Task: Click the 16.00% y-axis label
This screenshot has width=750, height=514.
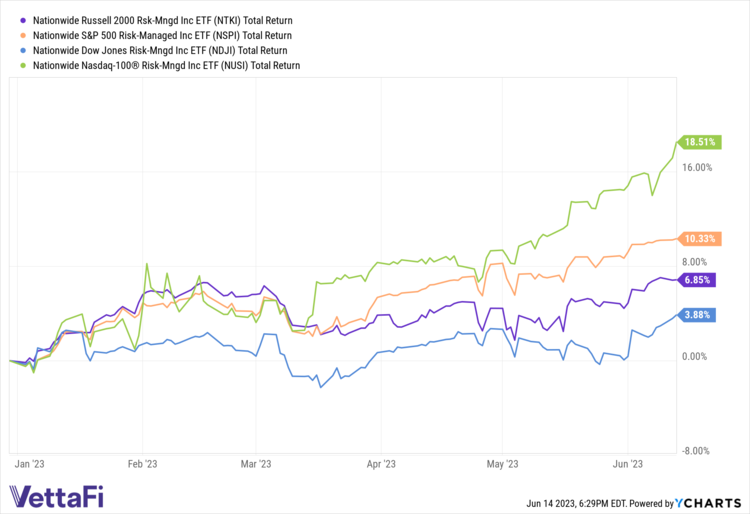Action: 696,168
